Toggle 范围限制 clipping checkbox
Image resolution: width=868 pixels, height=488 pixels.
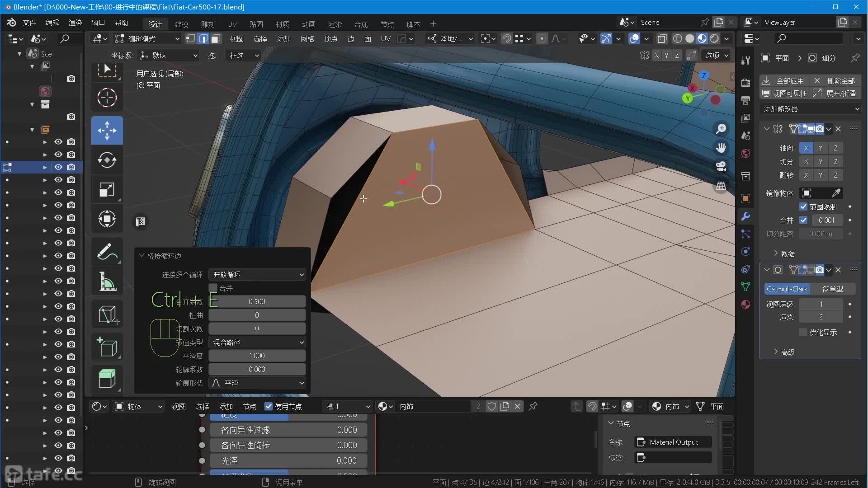(803, 207)
